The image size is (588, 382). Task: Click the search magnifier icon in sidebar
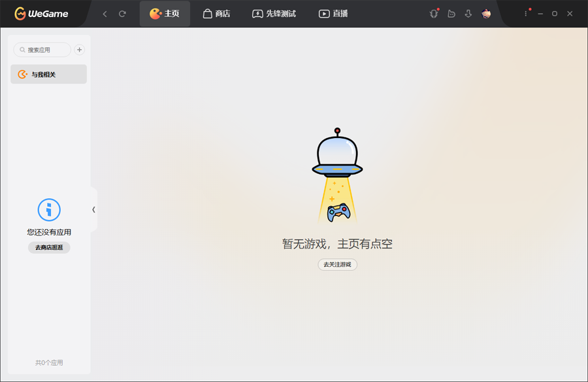(x=22, y=49)
